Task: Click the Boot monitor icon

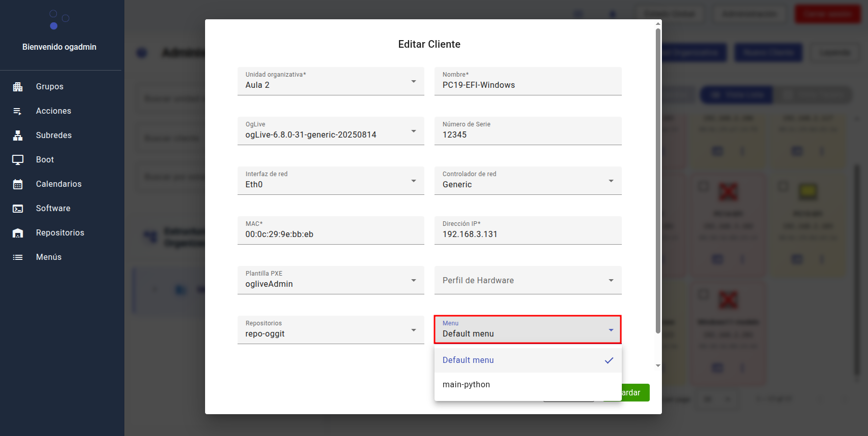Action: pyautogui.click(x=18, y=160)
